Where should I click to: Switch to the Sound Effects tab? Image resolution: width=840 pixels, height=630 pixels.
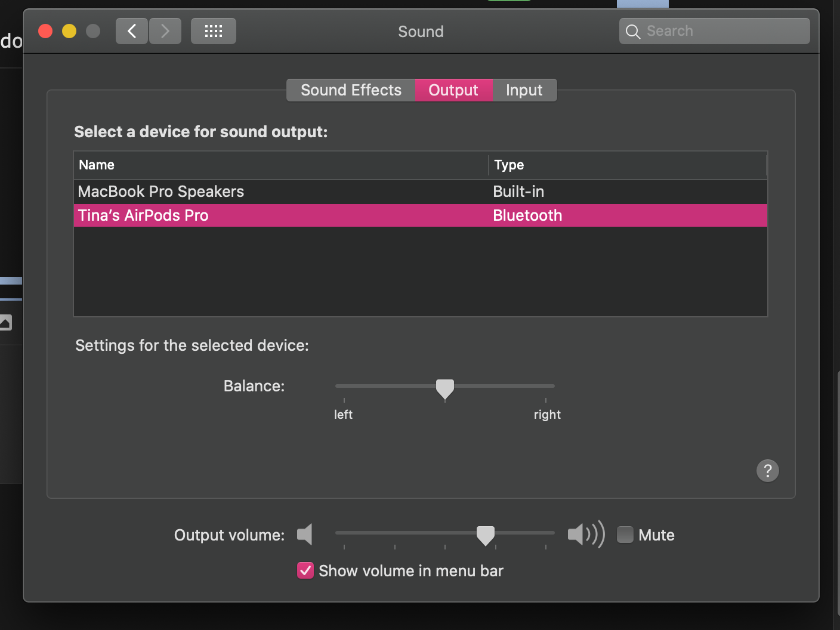click(x=351, y=90)
